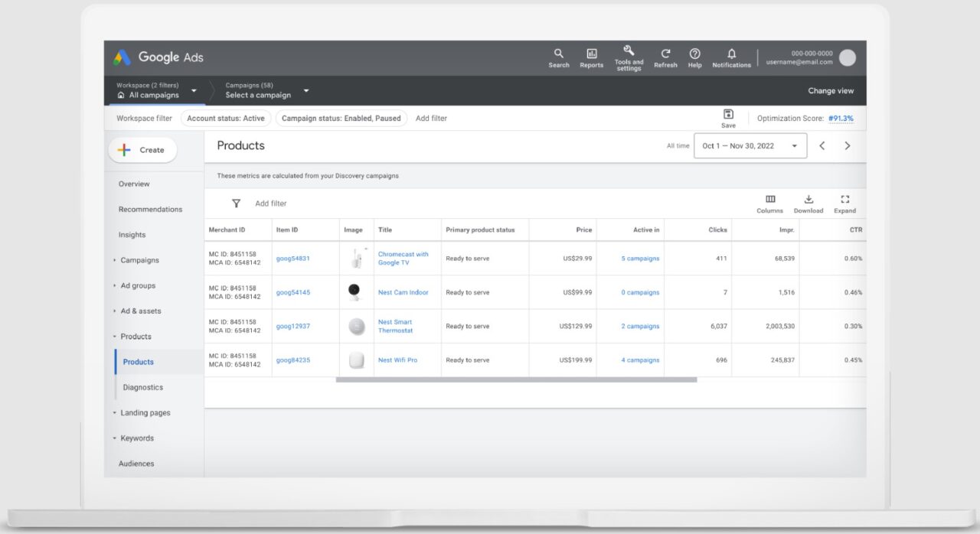Sort by the Price column header
The height and width of the screenshot is (534, 980).
(x=584, y=230)
